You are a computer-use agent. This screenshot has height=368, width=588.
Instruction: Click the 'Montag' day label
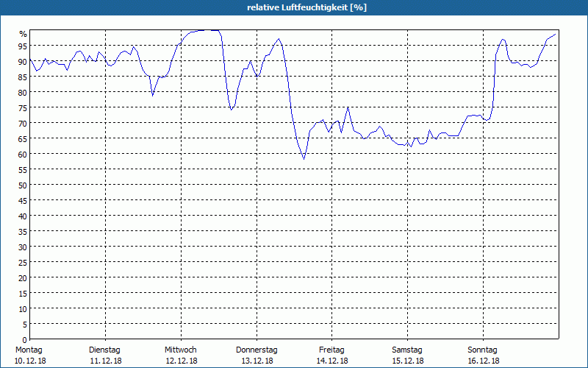[29, 350]
